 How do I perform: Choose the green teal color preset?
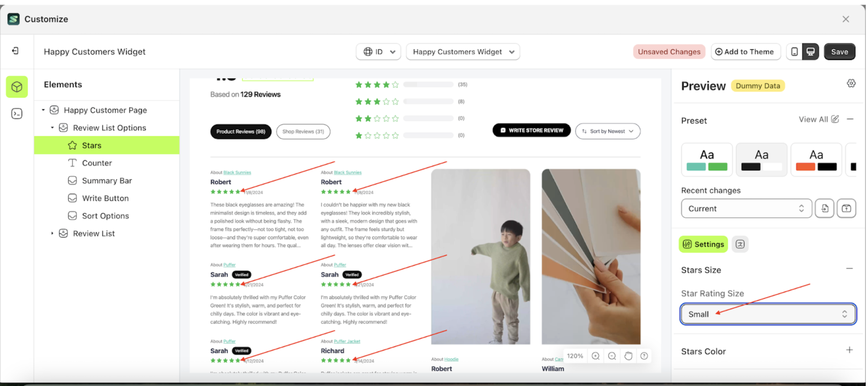click(707, 160)
